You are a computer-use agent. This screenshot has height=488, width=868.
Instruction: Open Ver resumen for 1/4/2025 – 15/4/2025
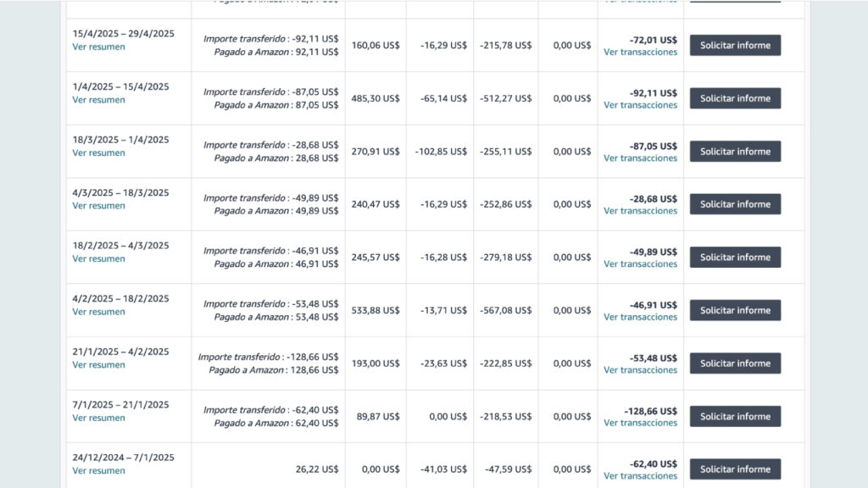pos(98,100)
